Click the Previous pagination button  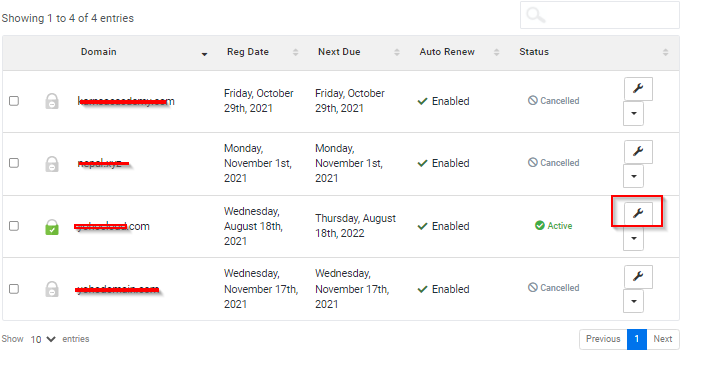pyautogui.click(x=603, y=339)
